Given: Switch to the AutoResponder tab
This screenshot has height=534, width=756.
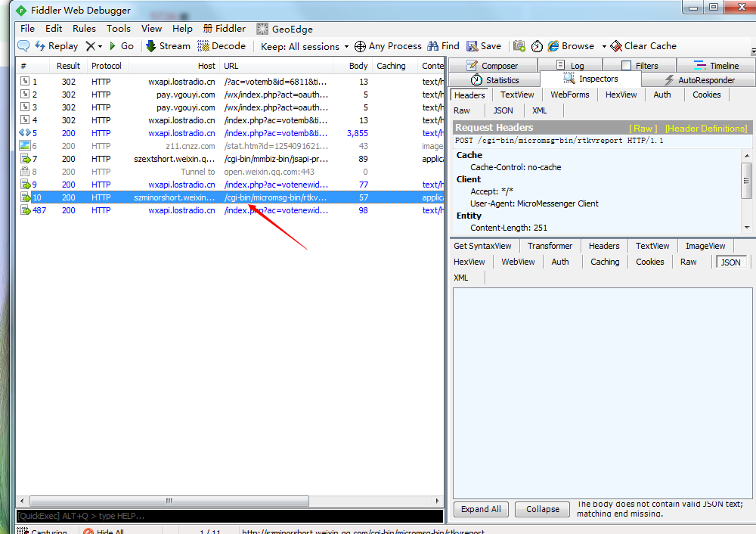Looking at the screenshot, I should coord(699,80).
